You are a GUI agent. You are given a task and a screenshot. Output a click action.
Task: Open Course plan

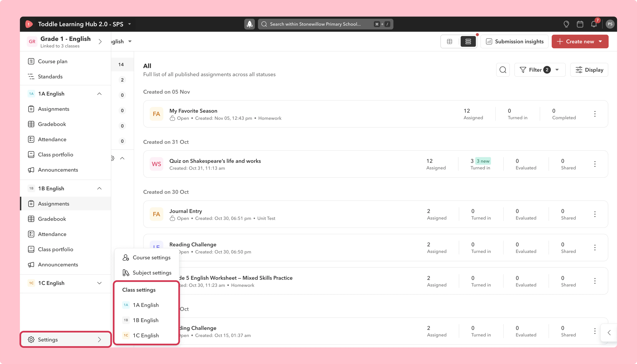66,61
